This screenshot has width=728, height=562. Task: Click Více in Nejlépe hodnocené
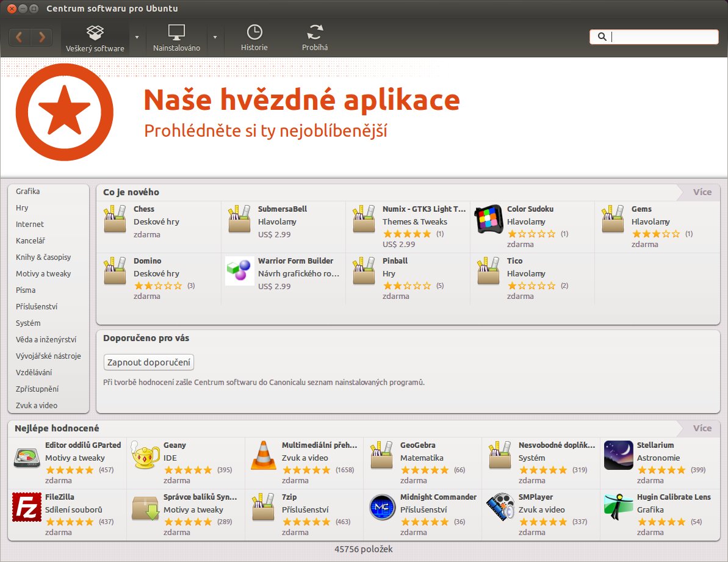pos(702,428)
